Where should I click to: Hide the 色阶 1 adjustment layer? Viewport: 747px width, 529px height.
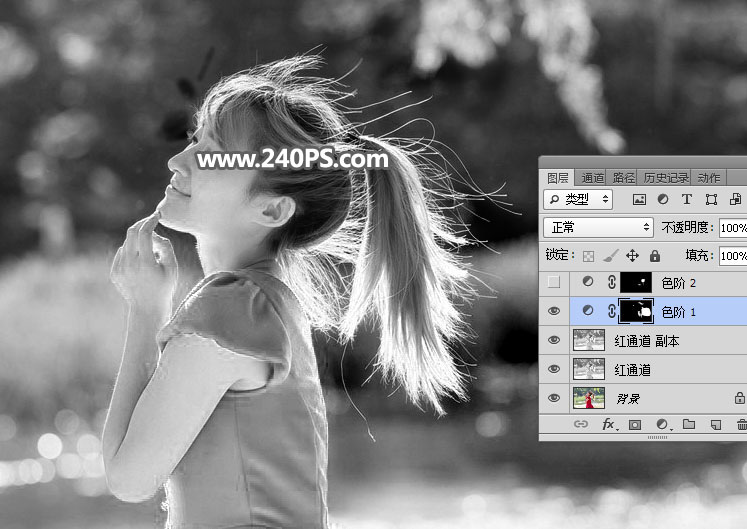[553, 312]
